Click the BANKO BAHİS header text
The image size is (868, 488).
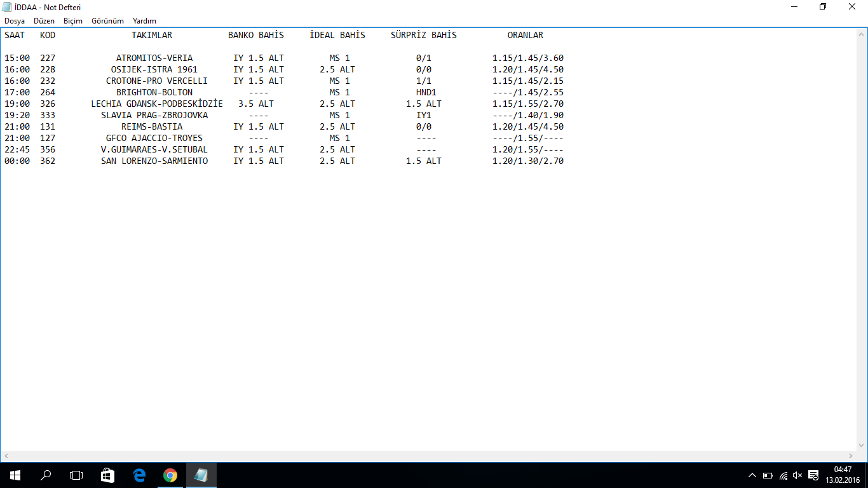256,35
